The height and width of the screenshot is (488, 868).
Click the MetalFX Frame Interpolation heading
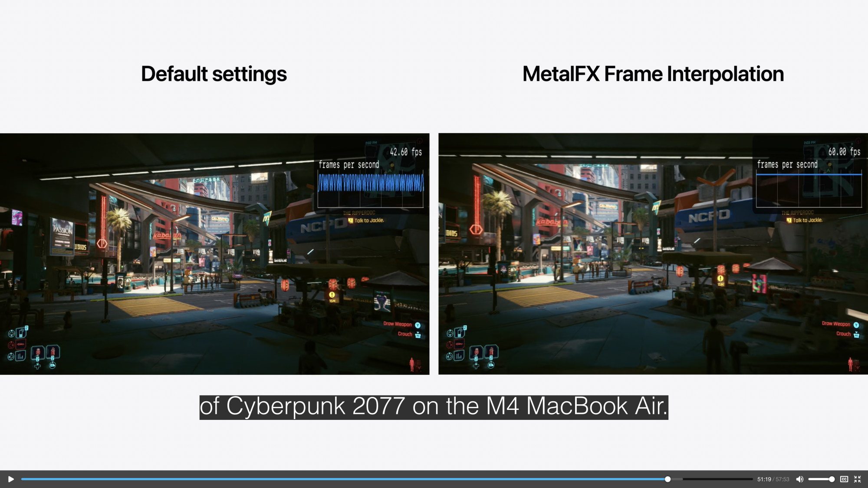click(x=653, y=74)
